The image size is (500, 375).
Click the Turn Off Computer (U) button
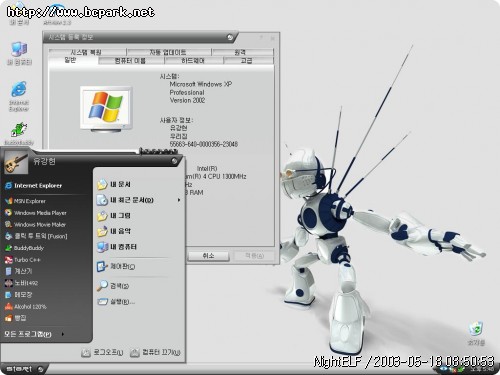155,352
